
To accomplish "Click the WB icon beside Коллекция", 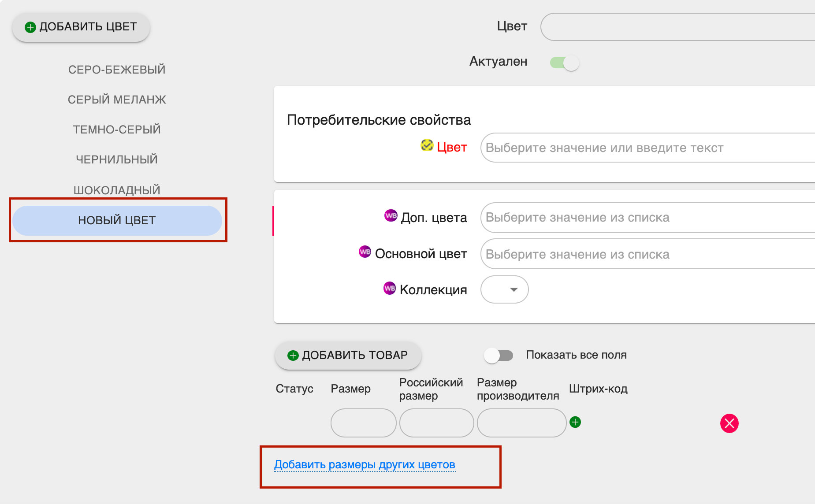I will point(390,288).
